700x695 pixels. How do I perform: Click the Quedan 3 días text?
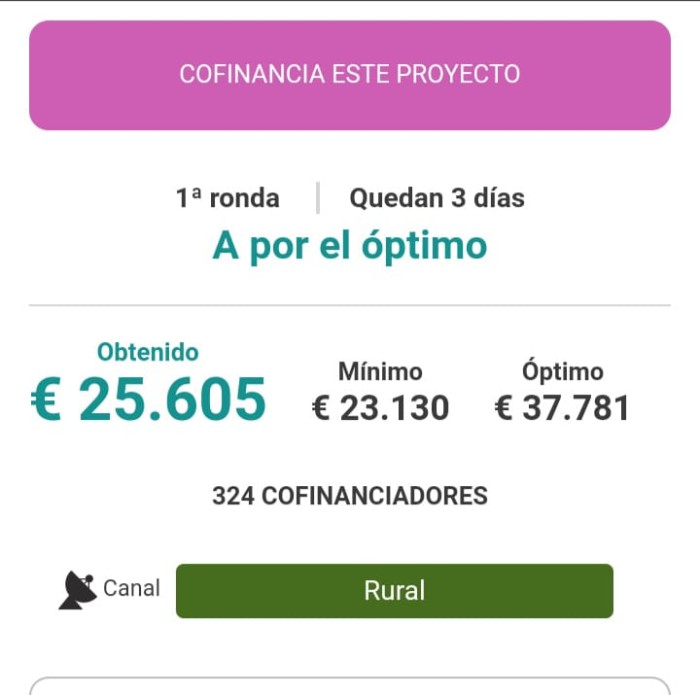pyautogui.click(x=436, y=198)
